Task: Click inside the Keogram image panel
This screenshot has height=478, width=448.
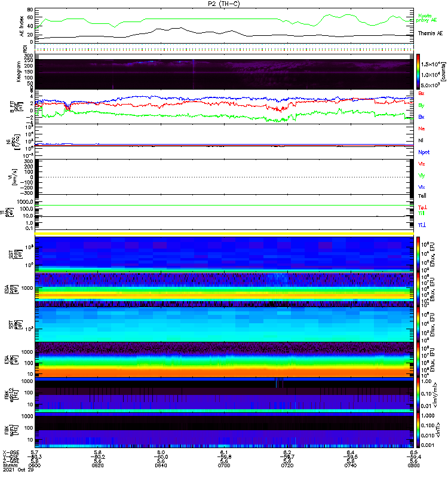Action: [x=224, y=74]
